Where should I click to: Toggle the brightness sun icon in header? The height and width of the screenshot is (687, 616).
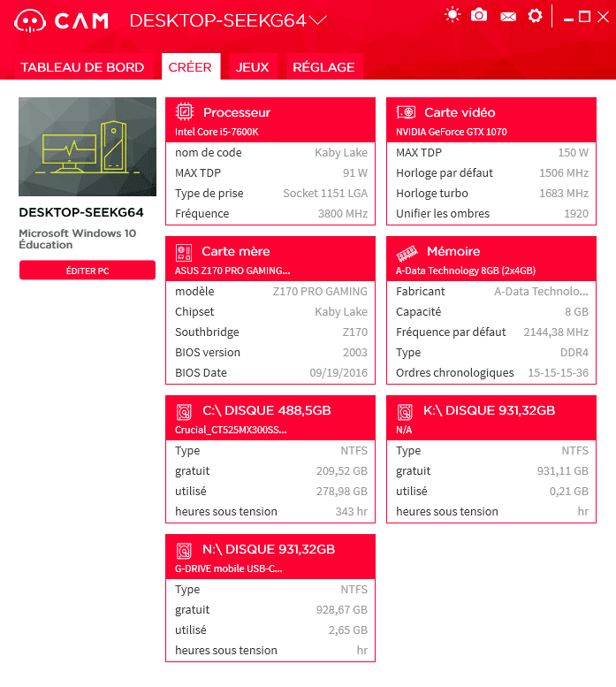pos(452,15)
